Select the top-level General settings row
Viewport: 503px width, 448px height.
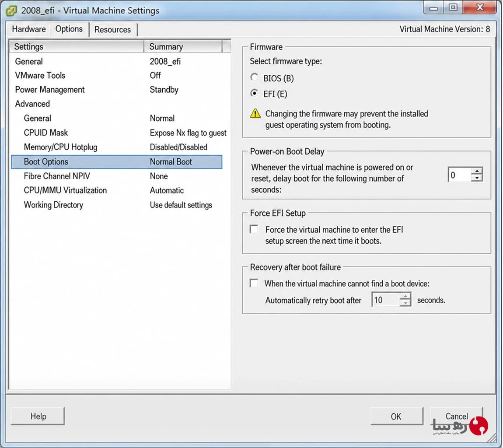click(x=116, y=61)
